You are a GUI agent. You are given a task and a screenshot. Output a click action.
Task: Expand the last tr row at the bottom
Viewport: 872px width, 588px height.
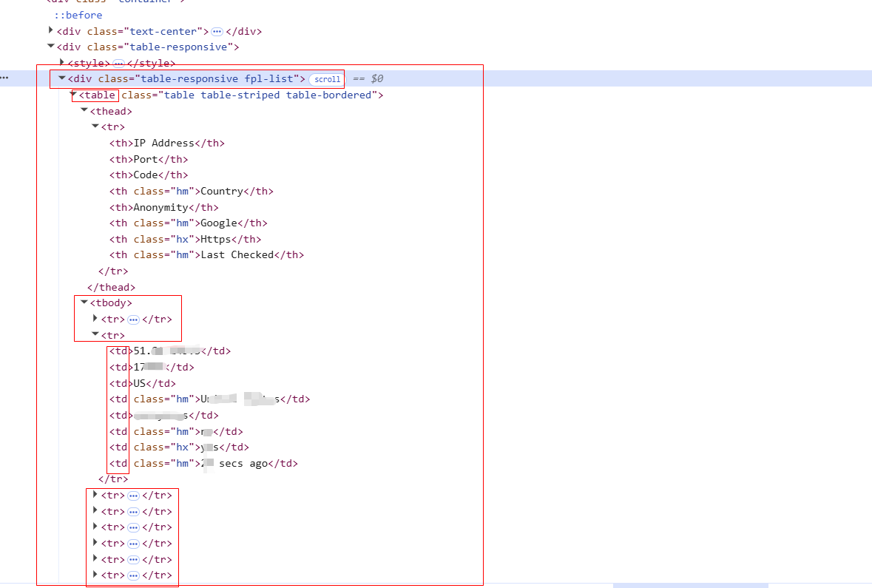pos(95,574)
